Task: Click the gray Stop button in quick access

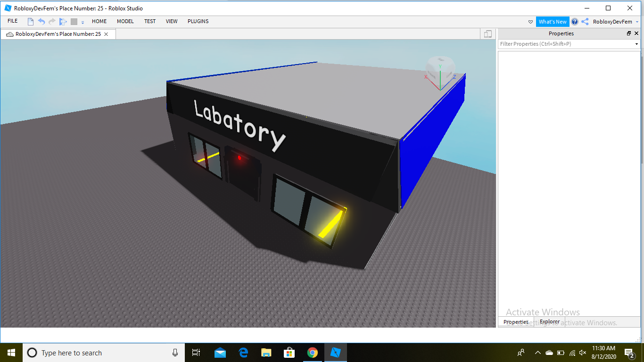Action: tap(74, 22)
